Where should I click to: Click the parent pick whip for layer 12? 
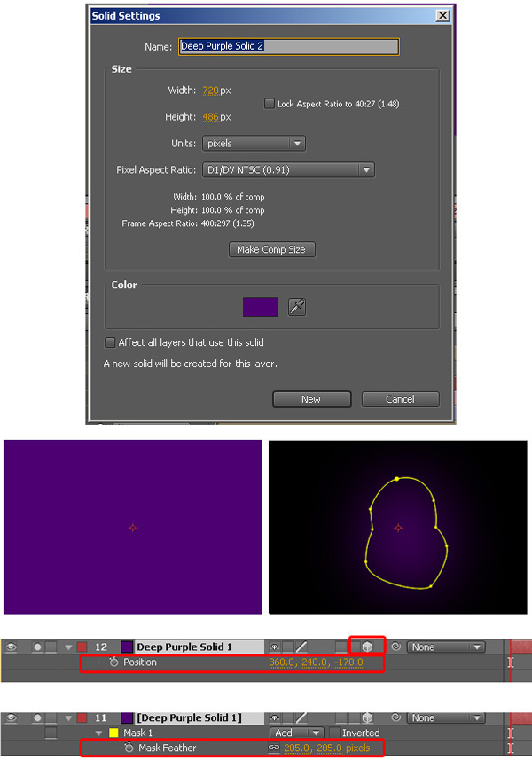pyautogui.click(x=395, y=647)
